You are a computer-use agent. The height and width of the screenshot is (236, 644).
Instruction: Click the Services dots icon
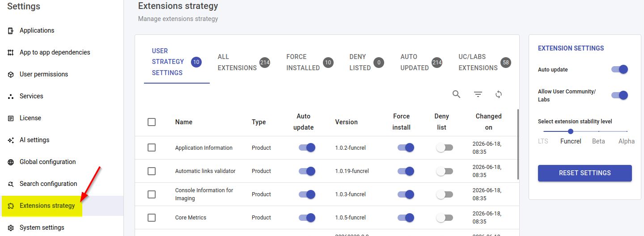click(11, 96)
